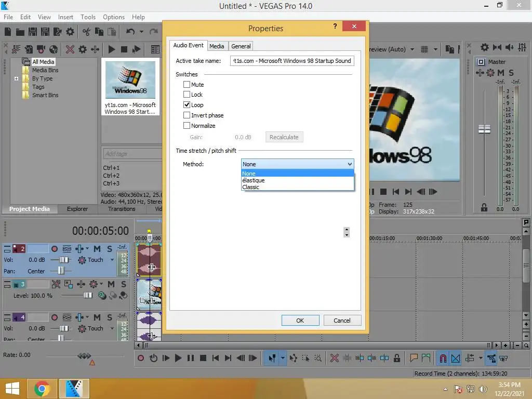Viewport: 532px width, 399px height.
Task: Open the Insert menu
Action: [65, 17]
